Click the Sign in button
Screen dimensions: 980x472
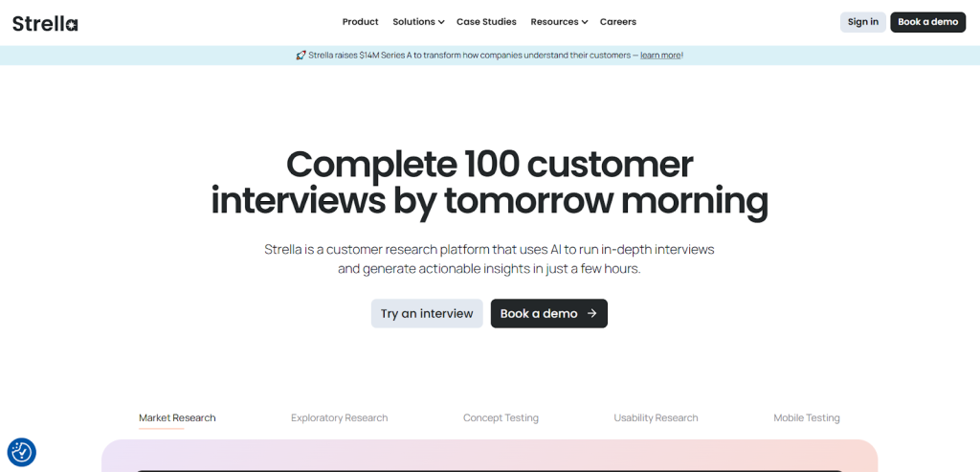point(862,22)
